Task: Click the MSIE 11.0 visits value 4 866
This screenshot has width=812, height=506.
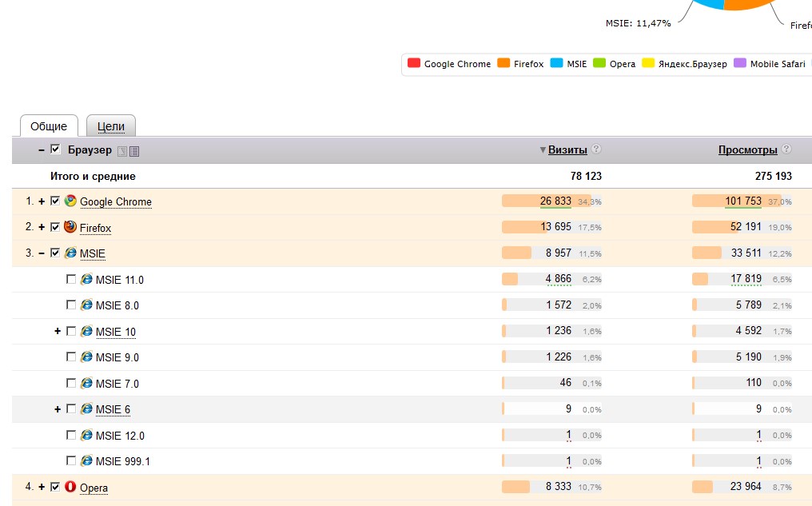Action: (558, 279)
